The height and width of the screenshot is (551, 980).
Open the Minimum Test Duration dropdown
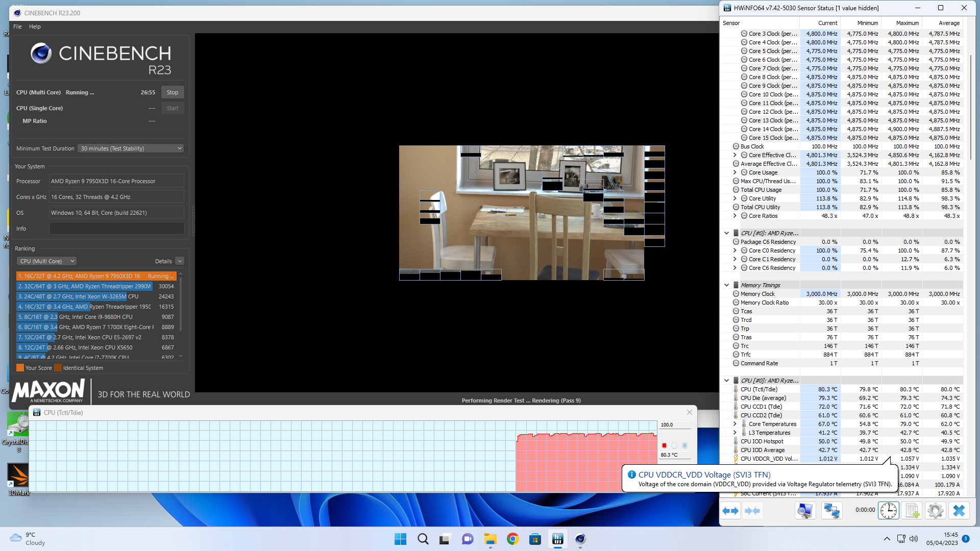click(x=131, y=148)
